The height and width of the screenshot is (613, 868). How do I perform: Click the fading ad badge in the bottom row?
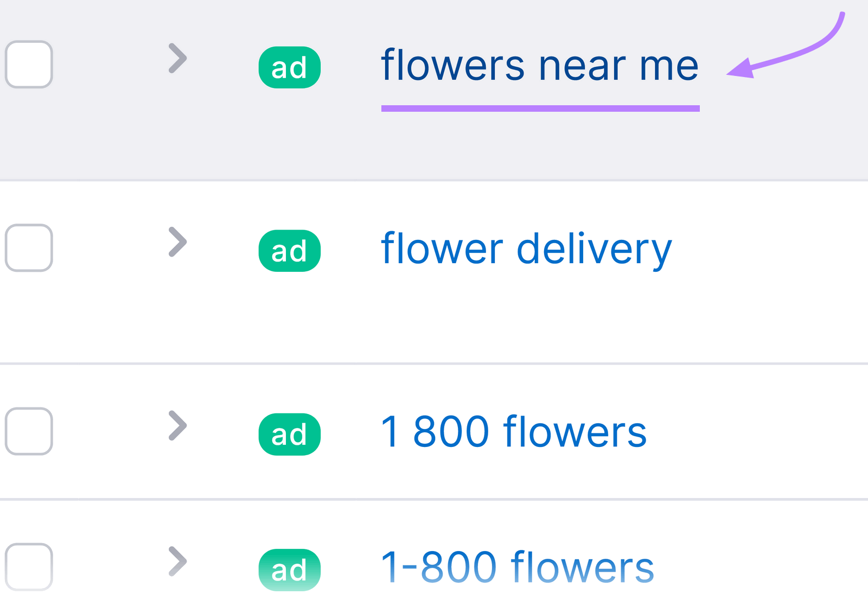(289, 569)
